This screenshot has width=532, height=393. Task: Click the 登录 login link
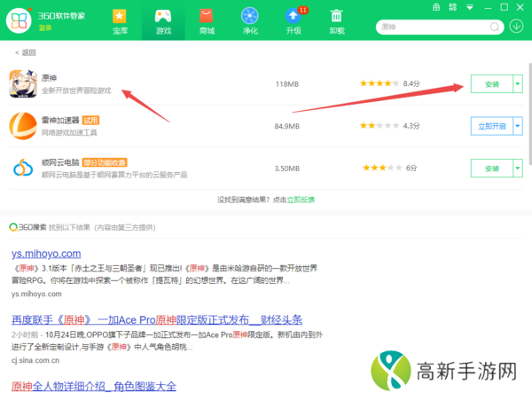click(45, 28)
